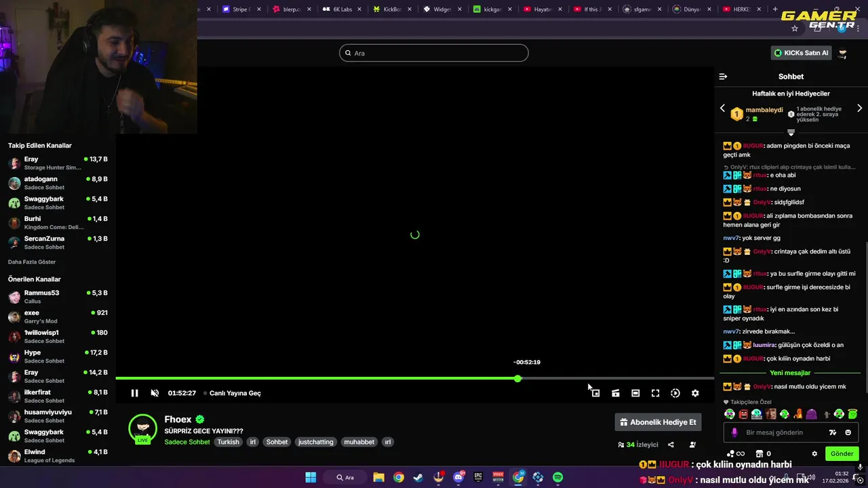Unmute the video player volume

pos(155,393)
